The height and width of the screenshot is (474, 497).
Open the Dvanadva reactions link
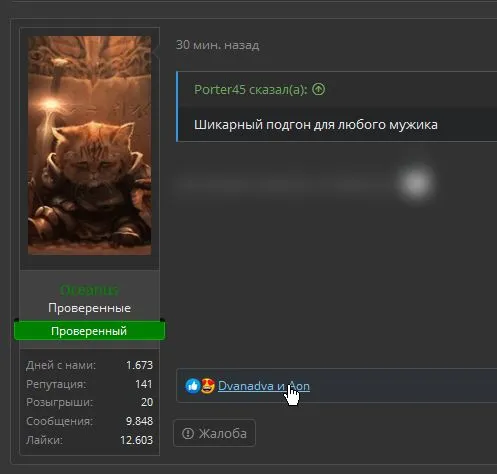click(246, 386)
